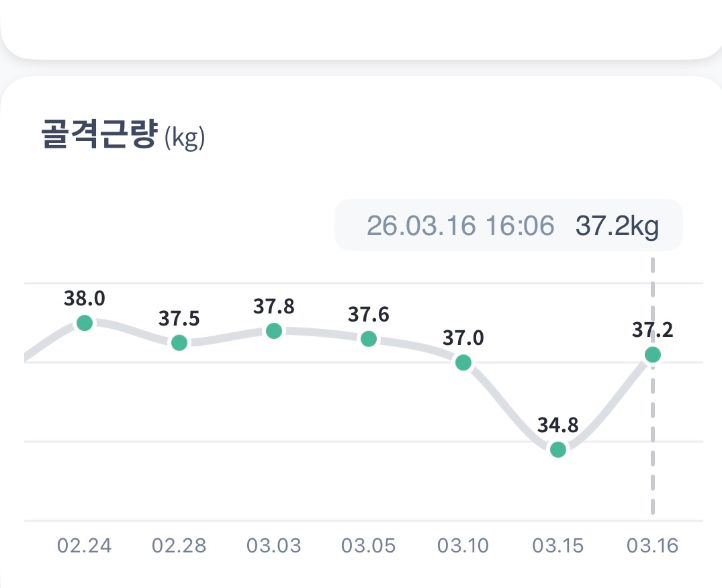Click the 38.0 value label text
Screen dimensions: 722x588
[85, 299]
